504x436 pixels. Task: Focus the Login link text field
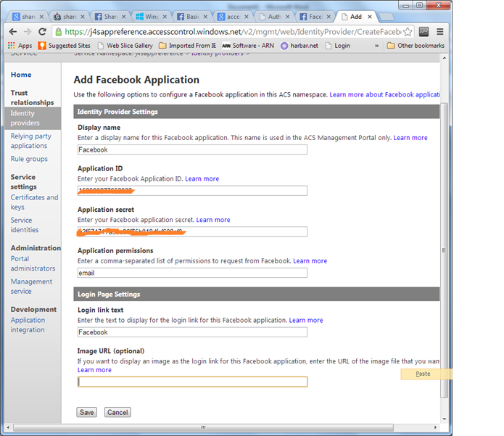click(x=192, y=332)
